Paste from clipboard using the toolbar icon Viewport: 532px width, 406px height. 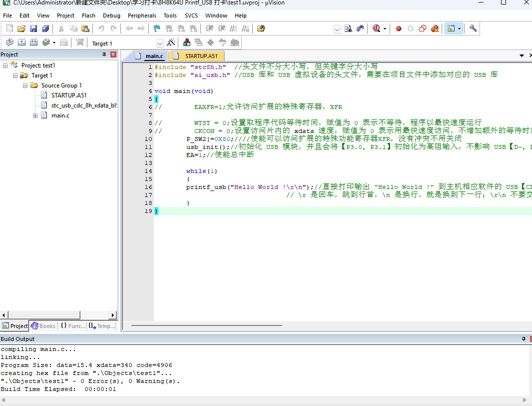pos(85,28)
